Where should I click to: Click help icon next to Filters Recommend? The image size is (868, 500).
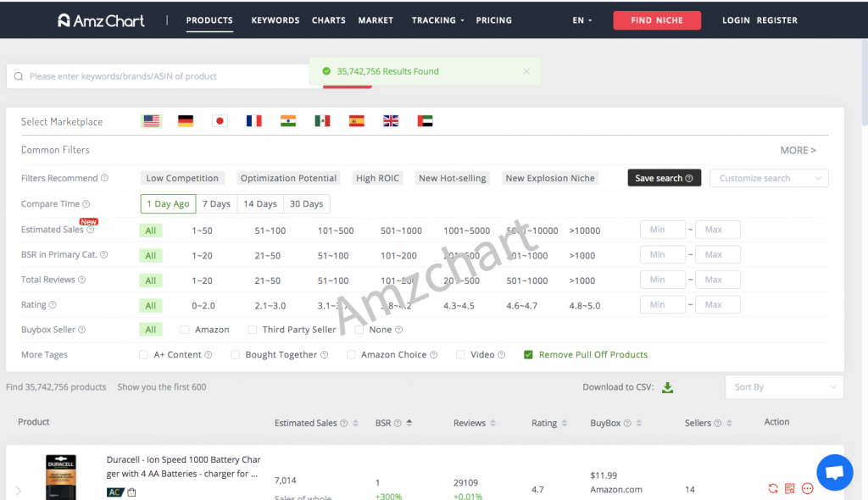104,178
